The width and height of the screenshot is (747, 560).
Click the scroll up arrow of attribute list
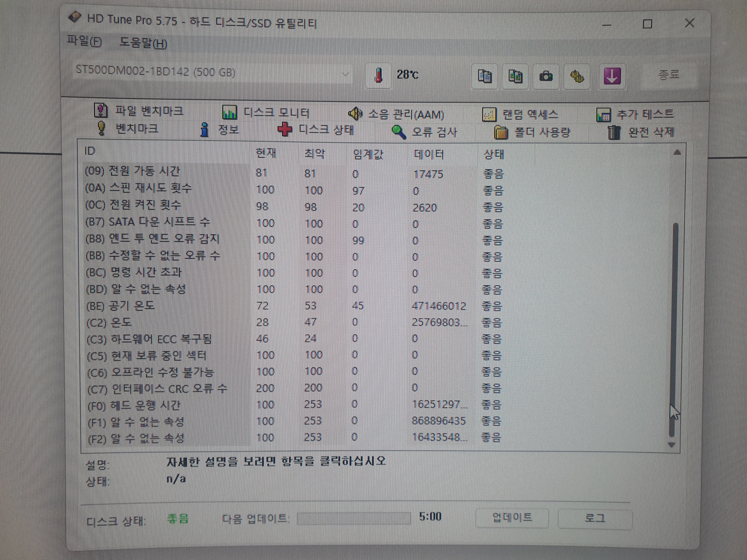tap(677, 153)
